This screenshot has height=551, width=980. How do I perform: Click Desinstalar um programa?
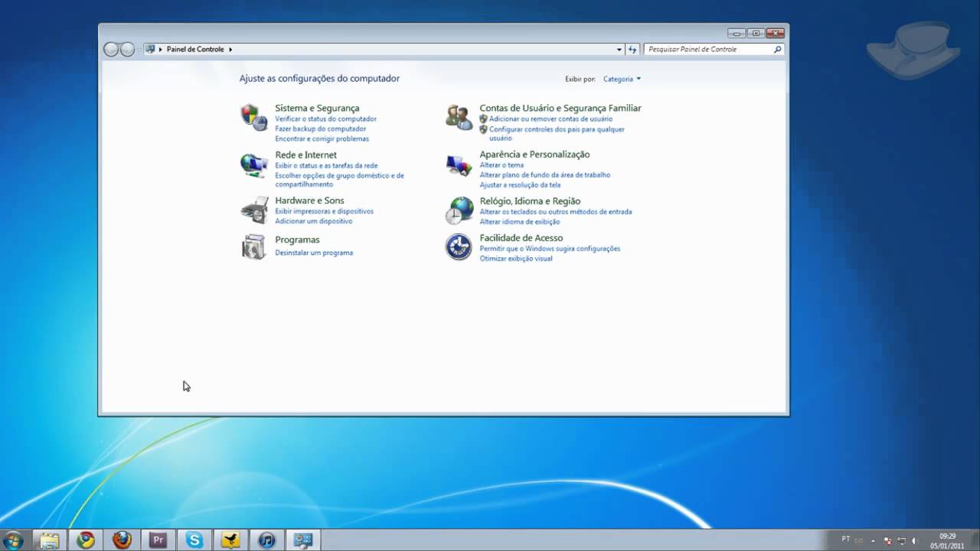click(314, 253)
